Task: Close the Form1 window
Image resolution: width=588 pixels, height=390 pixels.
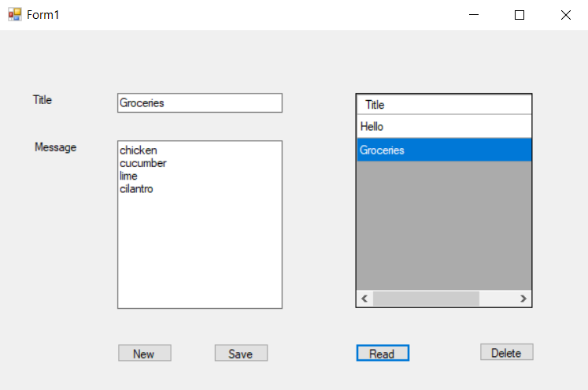Action: coord(565,15)
